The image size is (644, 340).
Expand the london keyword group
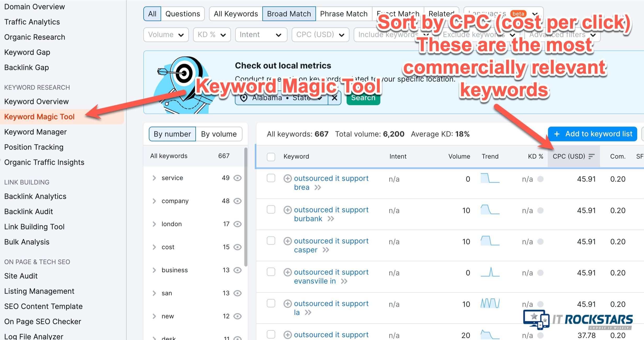154,224
